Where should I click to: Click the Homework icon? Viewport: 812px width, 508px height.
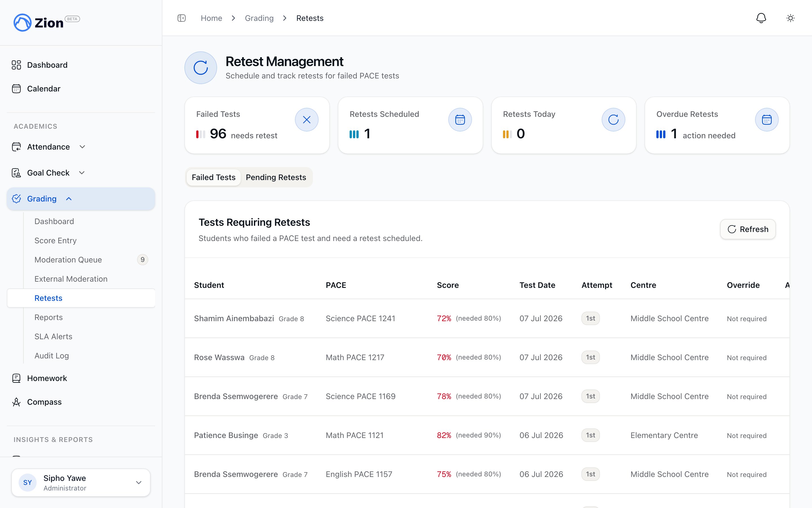pos(16,378)
